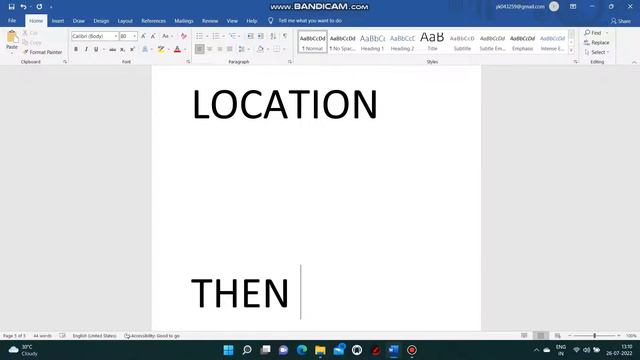Toggle align left for the paragraph
This screenshot has width=640, height=360.
click(x=199, y=49)
